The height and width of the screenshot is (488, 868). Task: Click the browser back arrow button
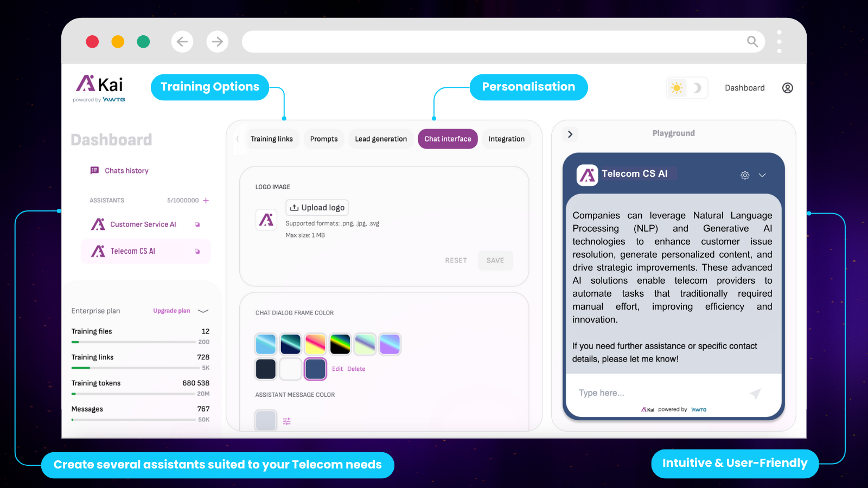[x=182, y=42]
